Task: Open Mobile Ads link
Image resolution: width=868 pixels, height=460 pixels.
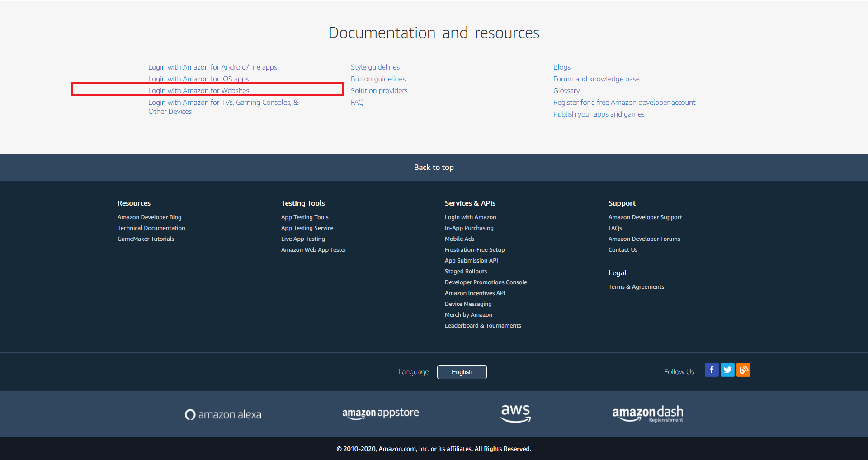Action: point(460,239)
